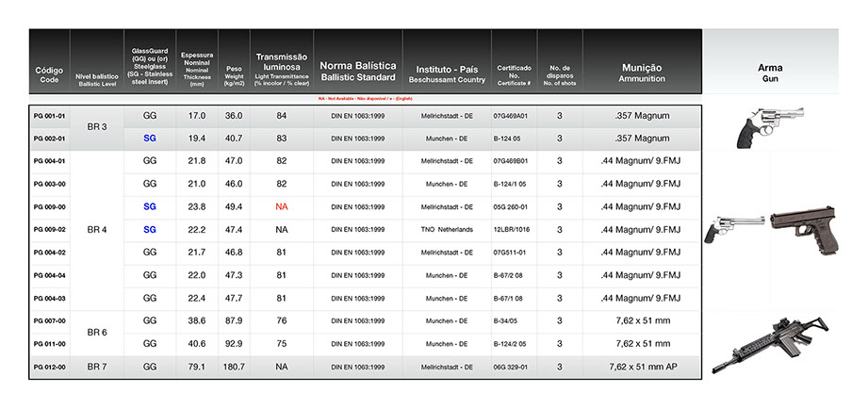Click the black semi-automatic pistol image
This screenshot has height=409, width=868.
tap(804, 230)
